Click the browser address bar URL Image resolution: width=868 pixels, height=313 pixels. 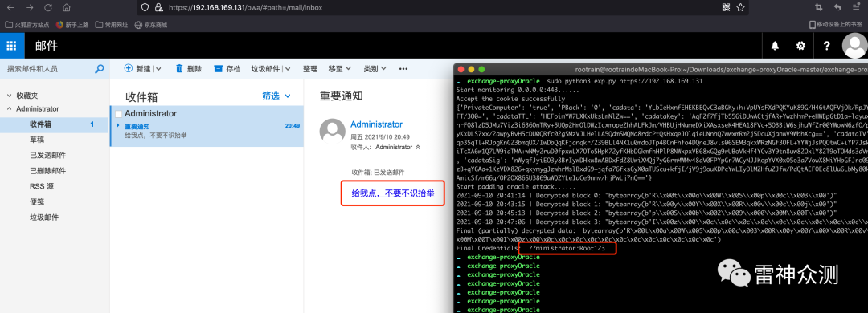[245, 8]
